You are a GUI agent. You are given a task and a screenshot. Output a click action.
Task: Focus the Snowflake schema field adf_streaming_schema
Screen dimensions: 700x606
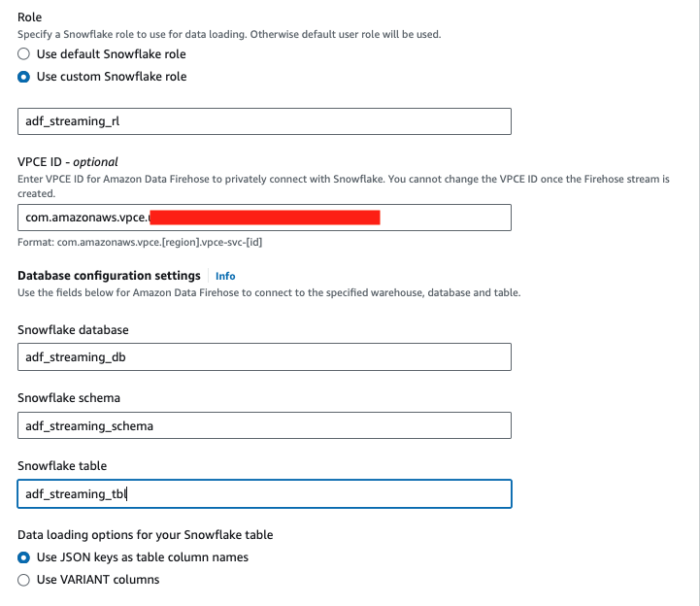tap(264, 425)
